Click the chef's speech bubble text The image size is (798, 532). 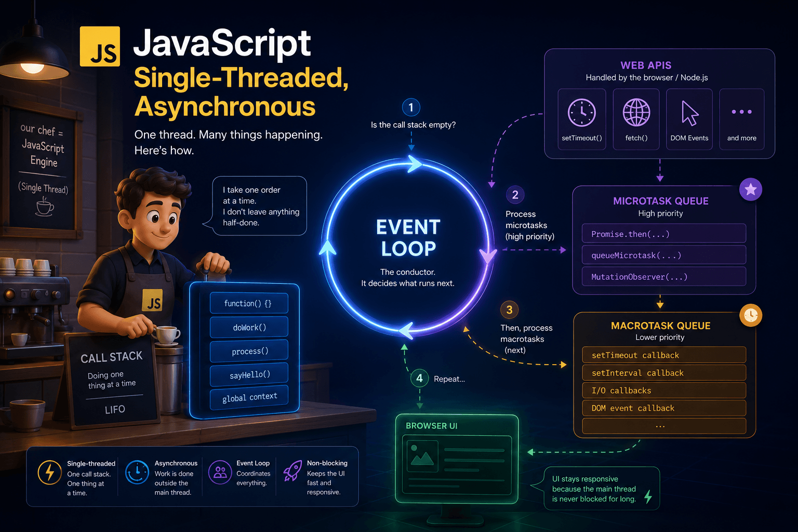click(x=261, y=206)
